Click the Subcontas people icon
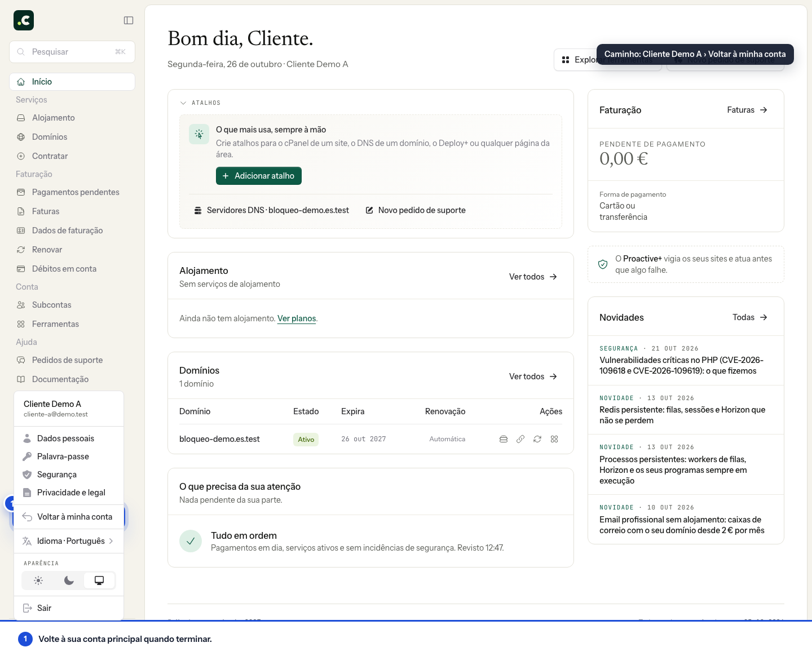 21,305
